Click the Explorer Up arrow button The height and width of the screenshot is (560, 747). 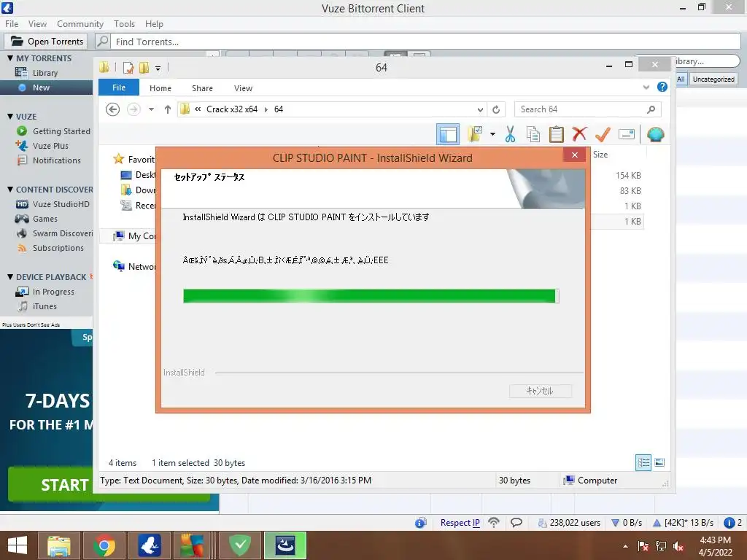point(168,109)
